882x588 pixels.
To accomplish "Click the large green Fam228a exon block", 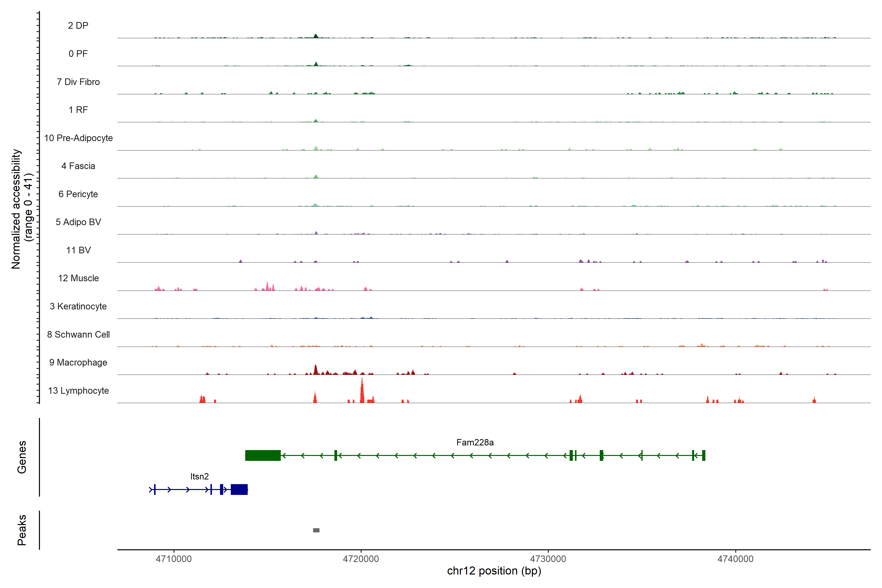I will tap(262, 455).
